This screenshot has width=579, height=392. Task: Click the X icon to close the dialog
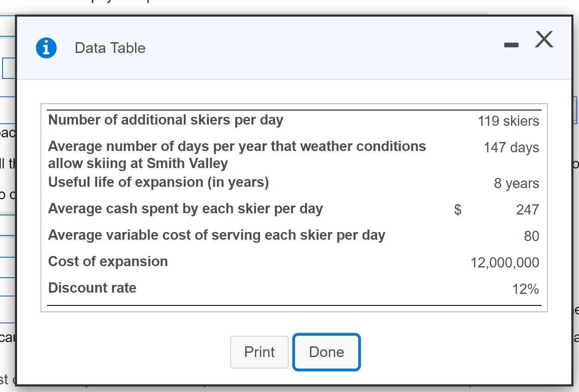click(544, 39)
